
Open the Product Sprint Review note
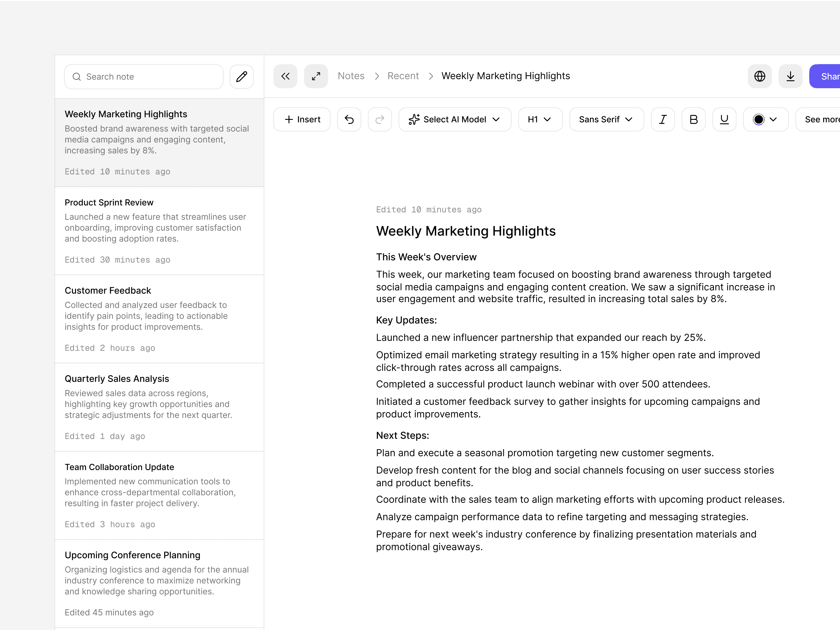(160, 231)
